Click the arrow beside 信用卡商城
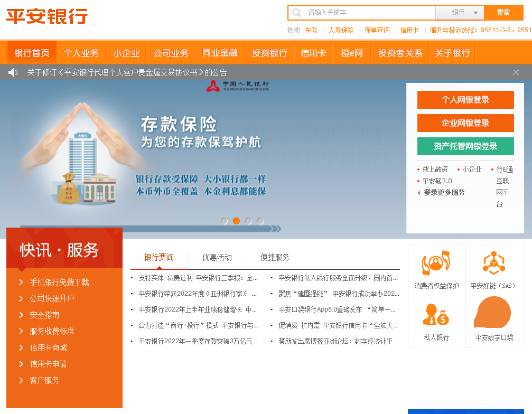 [x=21, y=347]
